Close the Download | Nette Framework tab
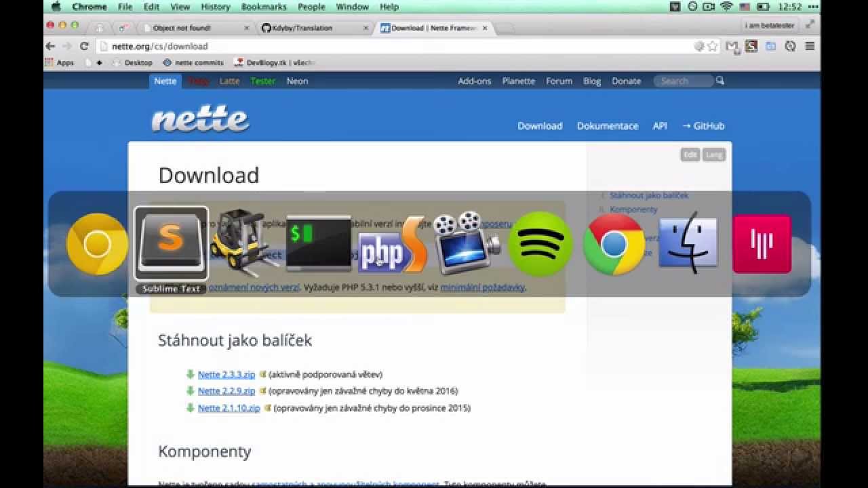Viewport: 868px width, 488px height. 485,28
